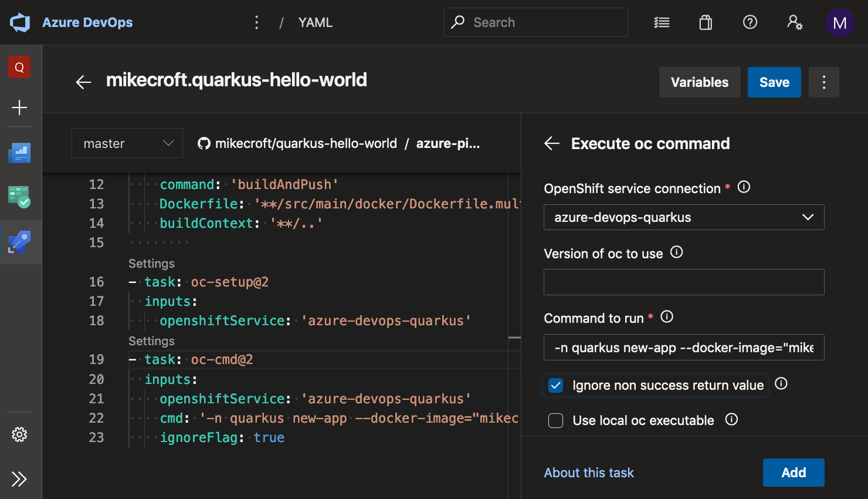Open the M user profile avatar

click(x=840, y=23)
